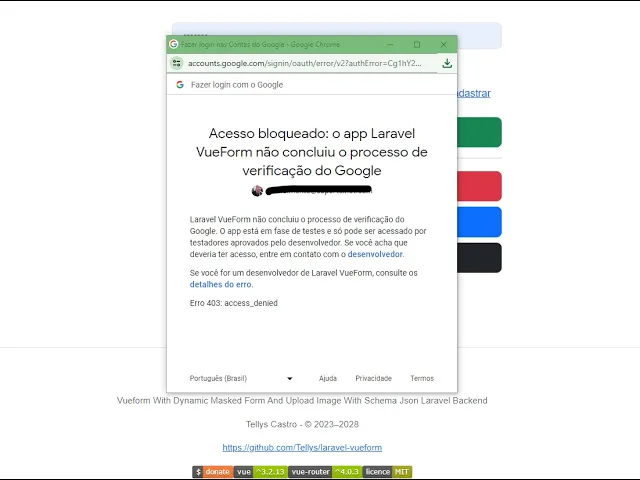
Task: Click the 'Acesso bloqueado' heading text
Action: (x=312, y=152)
